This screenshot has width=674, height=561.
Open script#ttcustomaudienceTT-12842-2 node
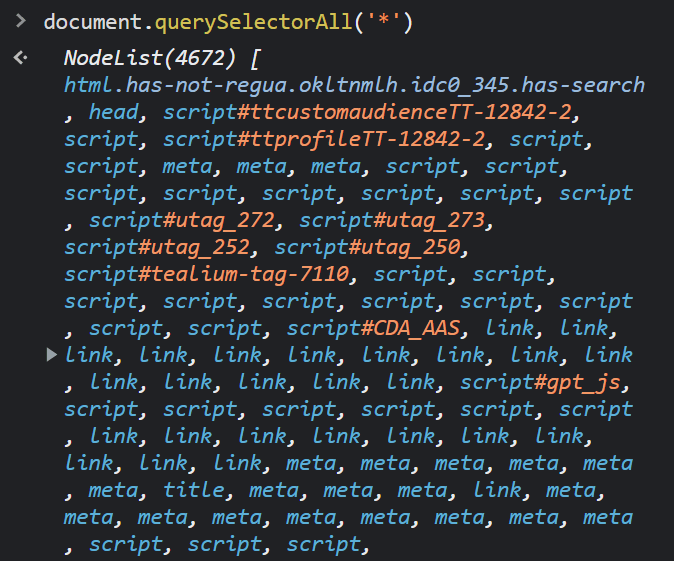(367, 112)
